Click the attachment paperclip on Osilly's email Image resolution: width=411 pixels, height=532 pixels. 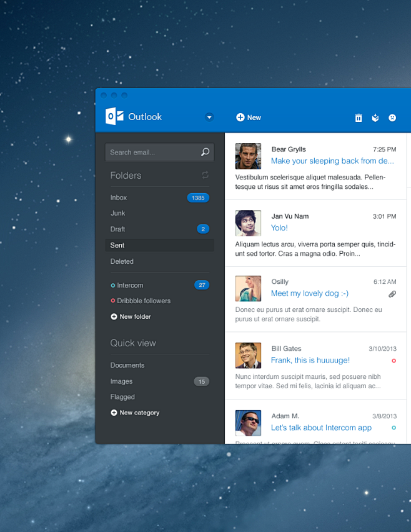[x=392, y=294]
